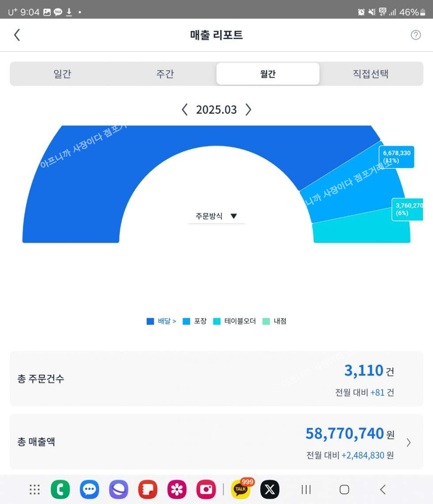The image size is (433, 504).
Task: Open the blue Messages app
Action: 89,489
